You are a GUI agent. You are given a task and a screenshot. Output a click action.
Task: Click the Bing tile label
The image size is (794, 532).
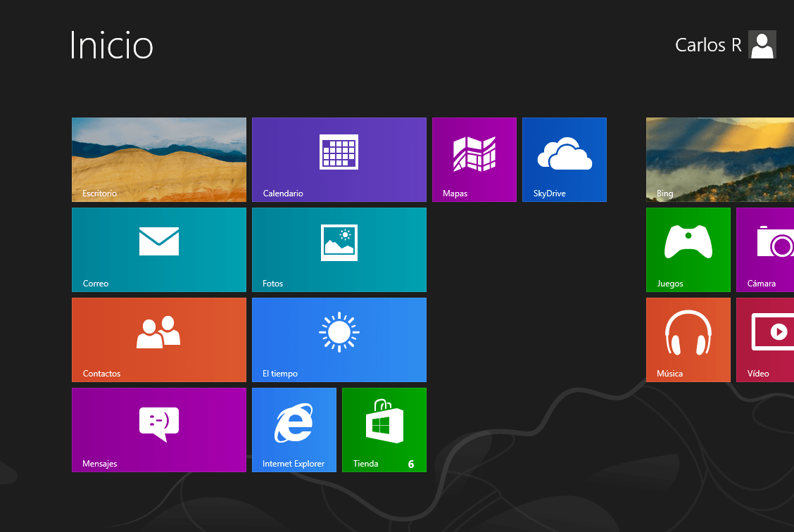pyautogui.click(x=665, y=194)
